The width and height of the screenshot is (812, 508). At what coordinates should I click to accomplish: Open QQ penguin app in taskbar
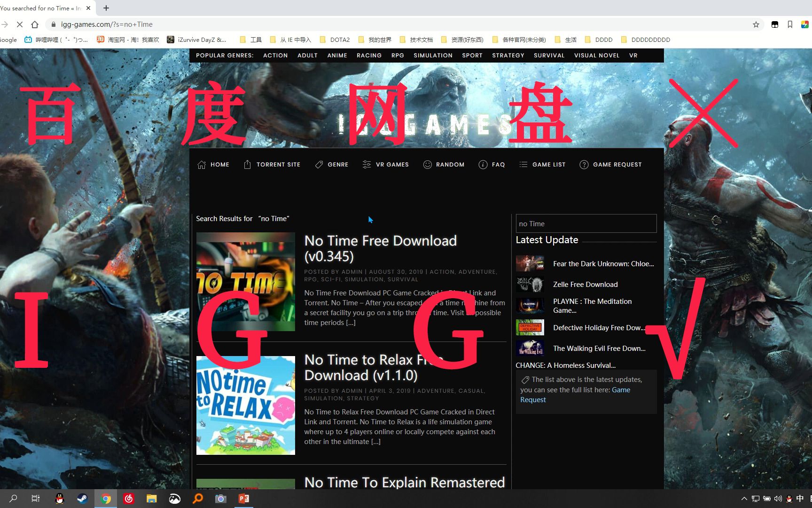pos(59,499)
